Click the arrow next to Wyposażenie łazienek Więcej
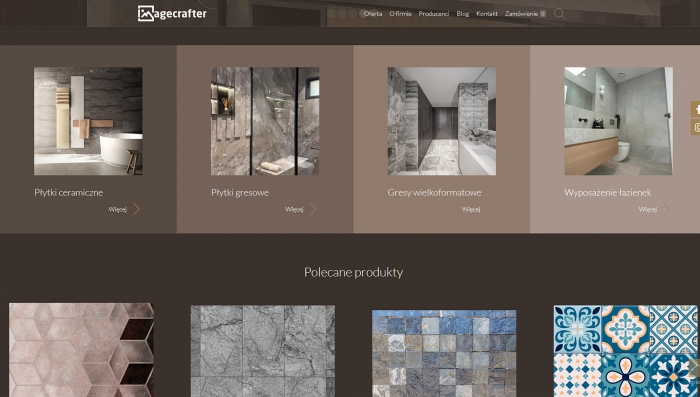This screenshot has height=397, width=700. 667,209
